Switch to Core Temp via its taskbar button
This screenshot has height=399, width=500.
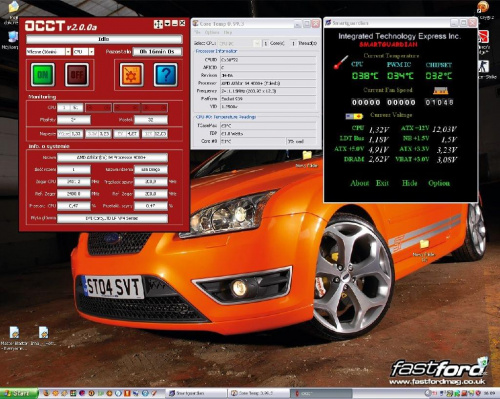click(x=259, y=393)
